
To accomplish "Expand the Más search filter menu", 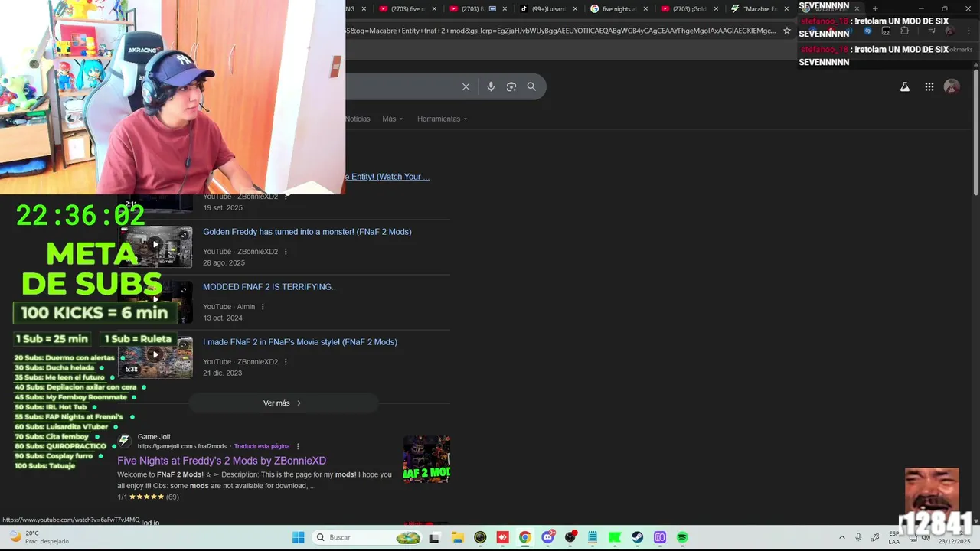I will [393, 119].
